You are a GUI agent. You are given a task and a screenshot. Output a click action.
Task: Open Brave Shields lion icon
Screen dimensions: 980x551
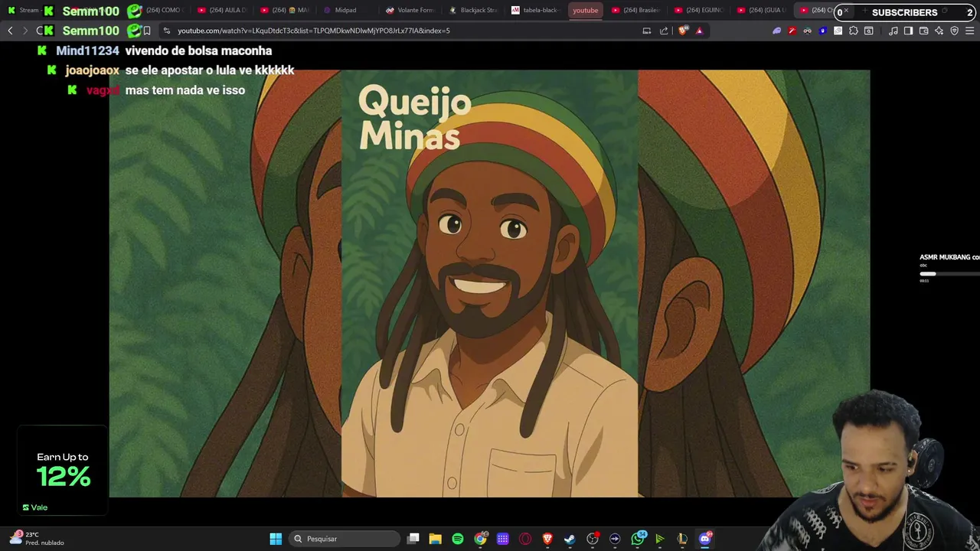click(683, 31)
